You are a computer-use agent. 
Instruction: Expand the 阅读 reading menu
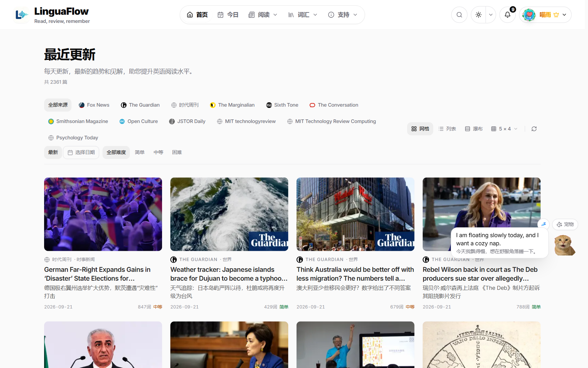click(x=263, y=15)
